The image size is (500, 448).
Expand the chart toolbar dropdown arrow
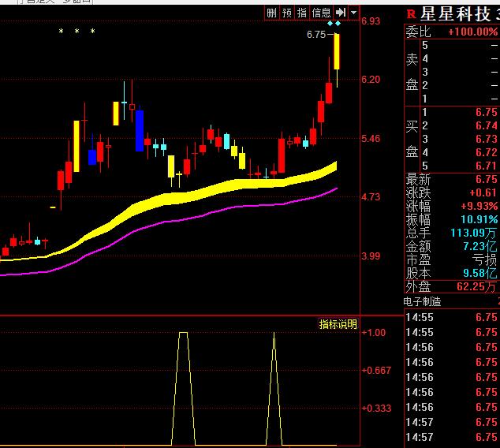coord(353,13)
